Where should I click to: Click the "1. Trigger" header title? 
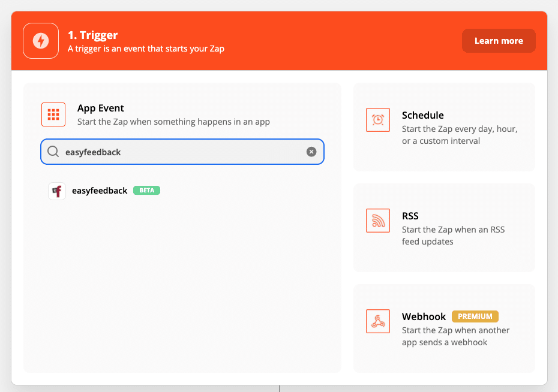pos(92,35)
